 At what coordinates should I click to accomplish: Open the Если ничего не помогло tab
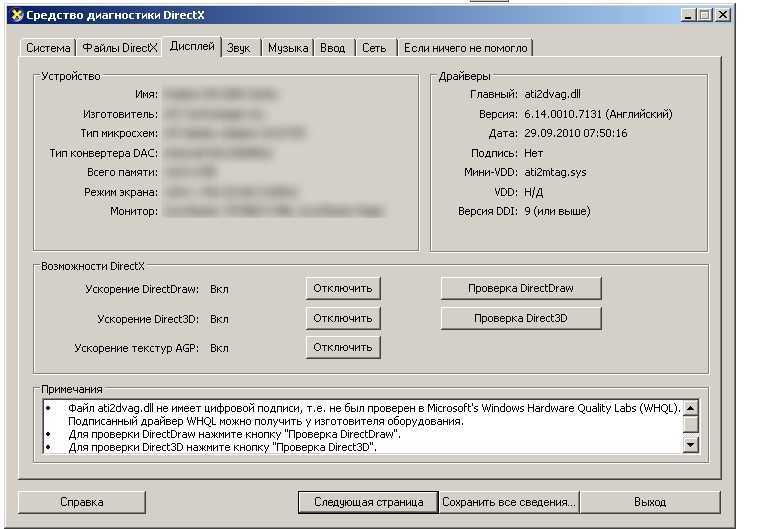465,48
